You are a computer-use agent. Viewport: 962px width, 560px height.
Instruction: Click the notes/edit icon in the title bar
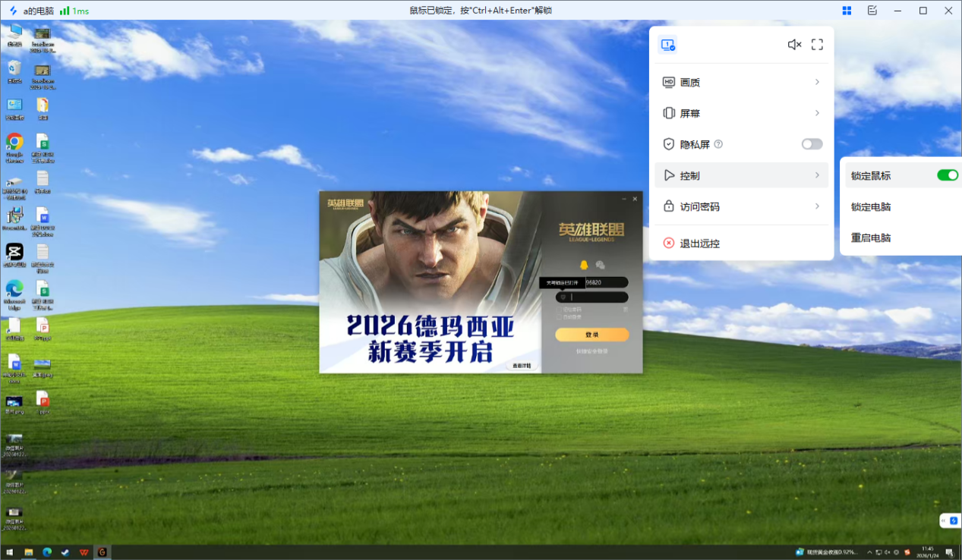tap(872, 10)
